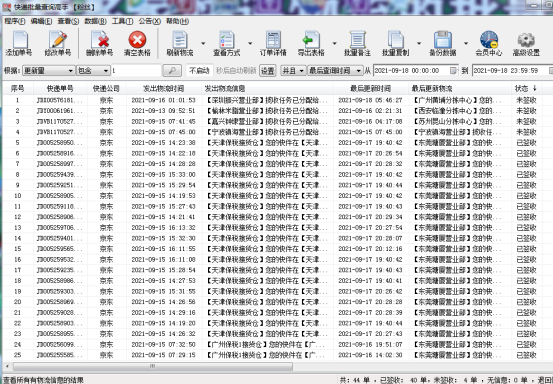Click row 25 tracking number JD005255585
This screenshot has height=384, width=553.
pos(60,355)
